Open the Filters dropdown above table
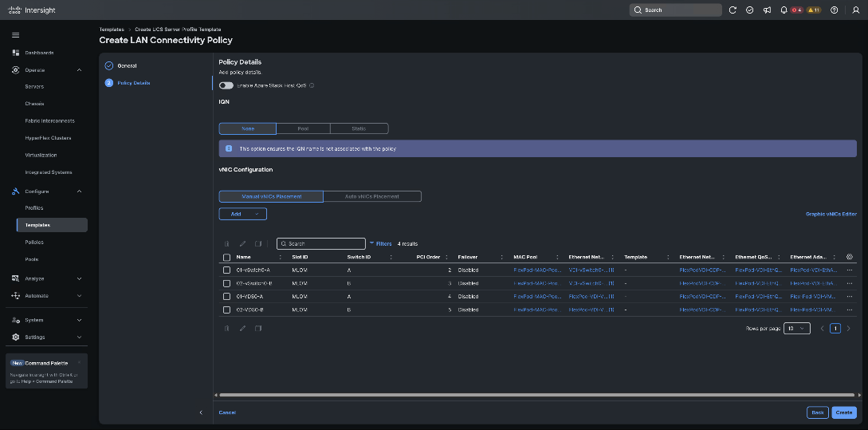This screenshot has height=430, width=868. point(381,244)
